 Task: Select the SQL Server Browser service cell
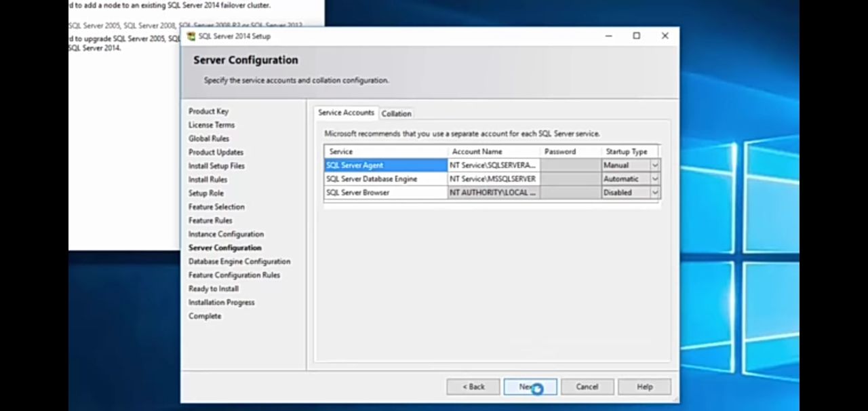tap(386, 192)
